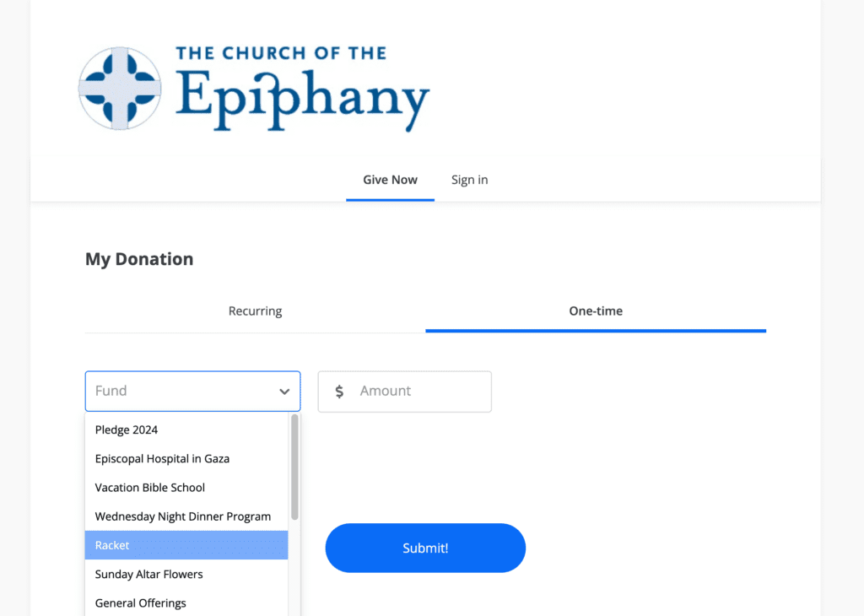Click the blue Submit! button
Viewport: 864px width, 616px height.
click(425, 548)
